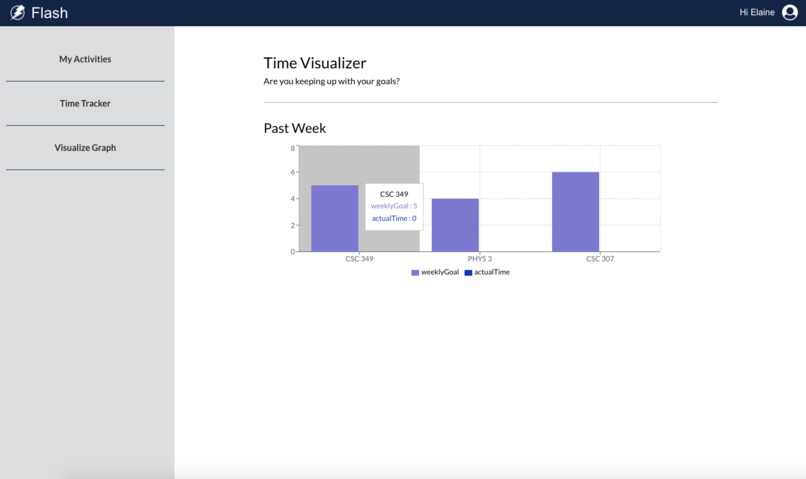
Task: Click the y-axis label 6
Action: [x=292, y=172]
